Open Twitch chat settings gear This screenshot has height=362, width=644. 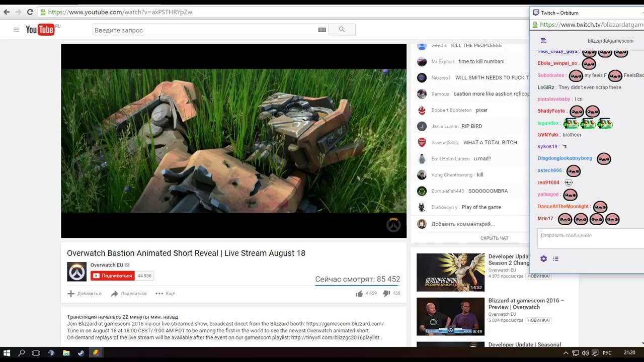coord(543,258)
